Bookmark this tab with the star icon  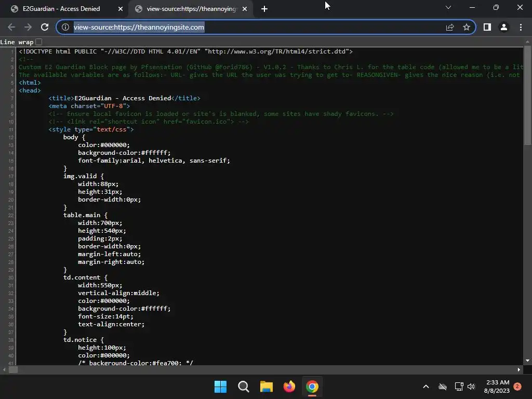click(x=467, y=27)
